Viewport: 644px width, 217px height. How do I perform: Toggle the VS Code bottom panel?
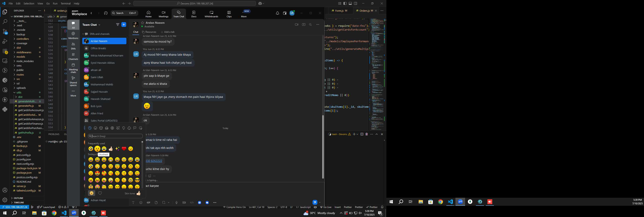click(x=350, y=3)
